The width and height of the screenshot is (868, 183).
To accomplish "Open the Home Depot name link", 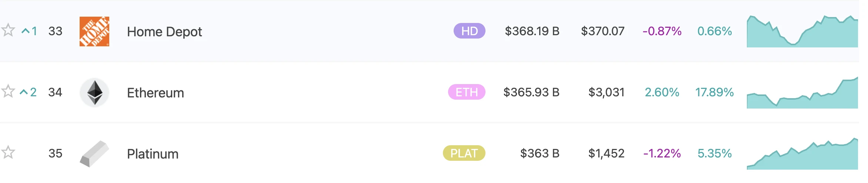I will click(164, 32).
